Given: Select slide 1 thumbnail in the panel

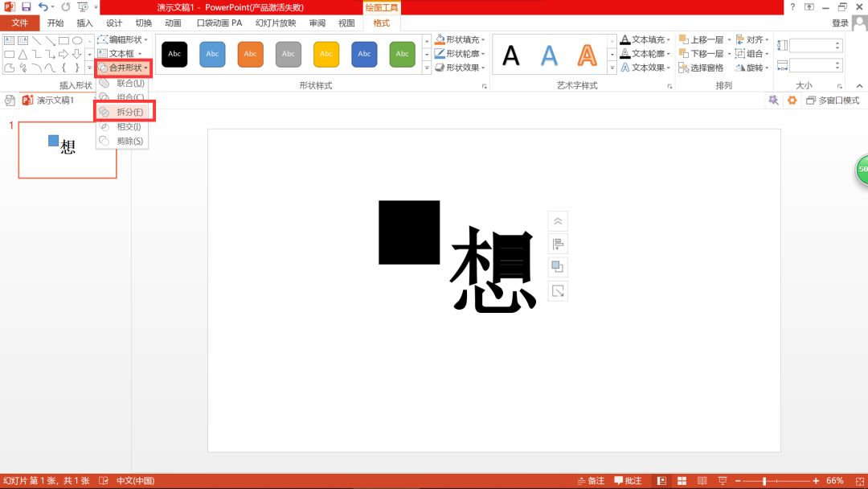Looking at the screenshot, I should click(x=68, y=150).
